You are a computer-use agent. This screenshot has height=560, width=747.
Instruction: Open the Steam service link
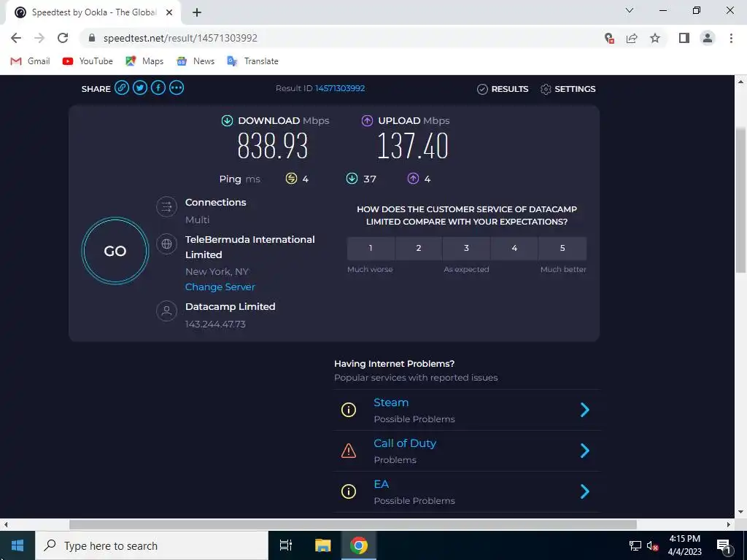391,402
